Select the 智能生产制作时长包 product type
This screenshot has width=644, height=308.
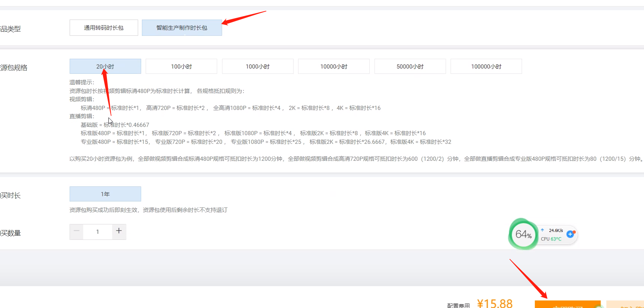182,28
